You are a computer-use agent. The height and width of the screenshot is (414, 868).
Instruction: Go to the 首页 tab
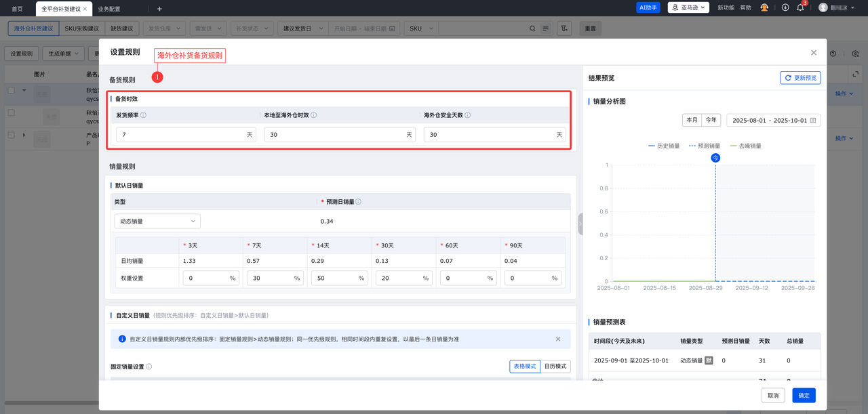pyautogui.click(x=17, y=9)
